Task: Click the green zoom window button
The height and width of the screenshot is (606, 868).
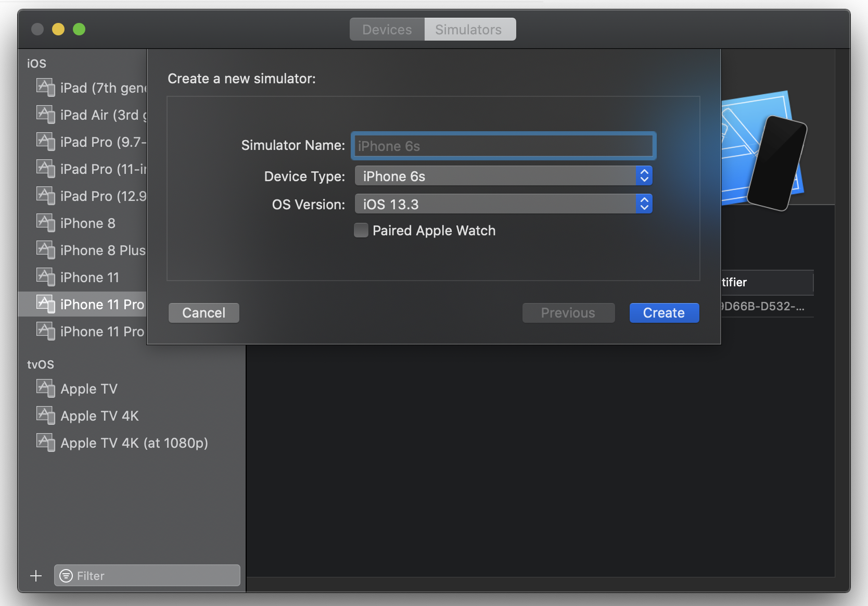Action: [x=79, y=29]
